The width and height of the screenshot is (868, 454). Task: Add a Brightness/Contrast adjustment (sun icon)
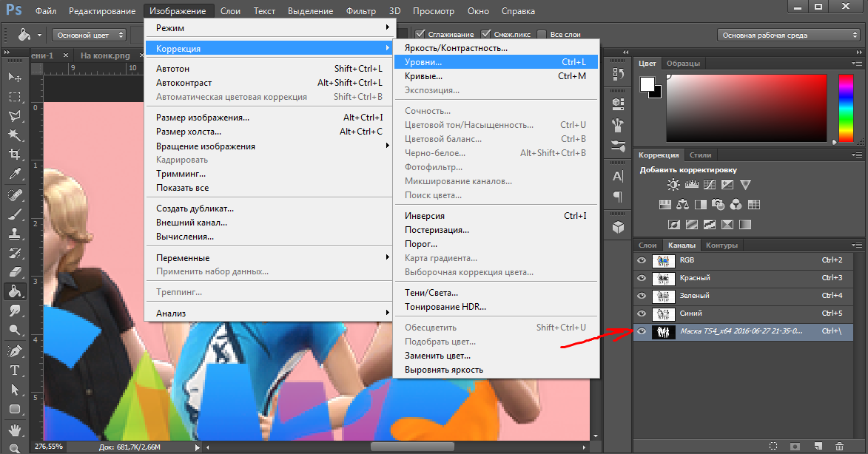(673, 185)
